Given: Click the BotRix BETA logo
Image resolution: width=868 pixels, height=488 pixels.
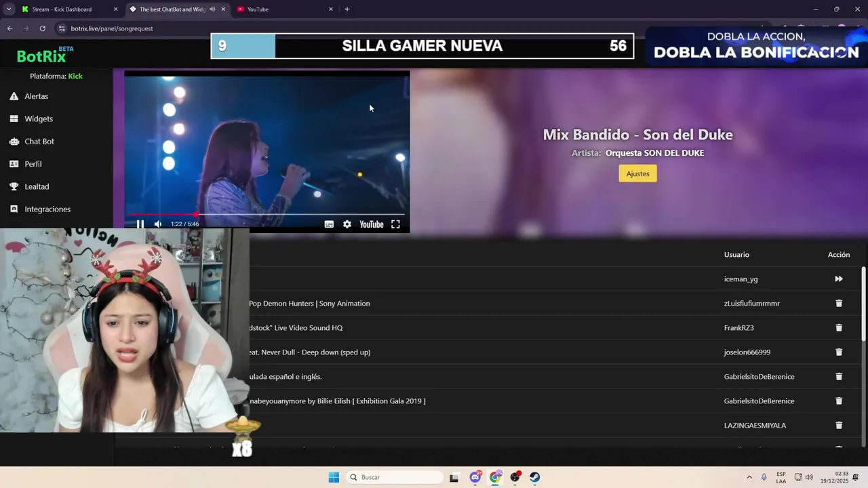Looking at the screenshot, I should click(45, 55).
